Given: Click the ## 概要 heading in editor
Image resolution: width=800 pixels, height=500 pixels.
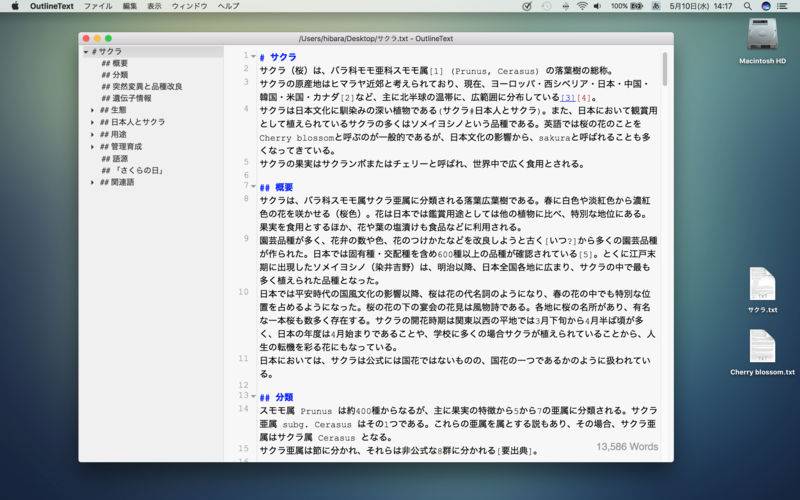Looking at the screenshot, I should [x=276, y=187].
